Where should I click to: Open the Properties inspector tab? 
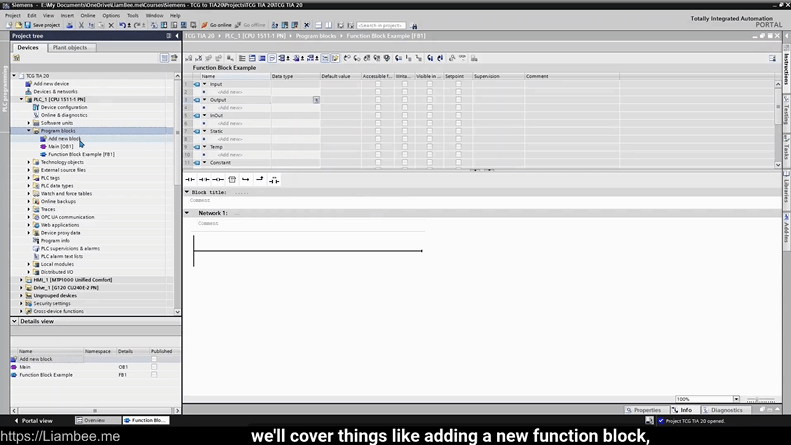[x=645, y=410]
